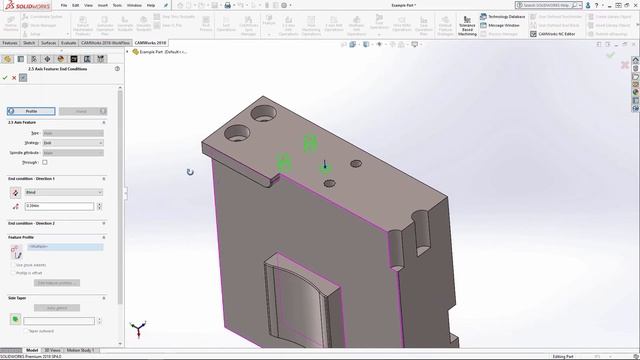
Task: Switch to the Sketch tab
Action: 29,43
